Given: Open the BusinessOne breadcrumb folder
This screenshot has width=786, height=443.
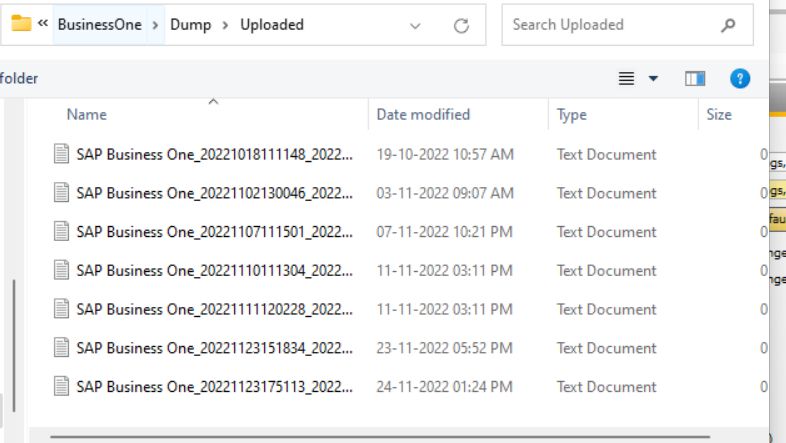Looking at the screenshot, I should click(100, 25).
